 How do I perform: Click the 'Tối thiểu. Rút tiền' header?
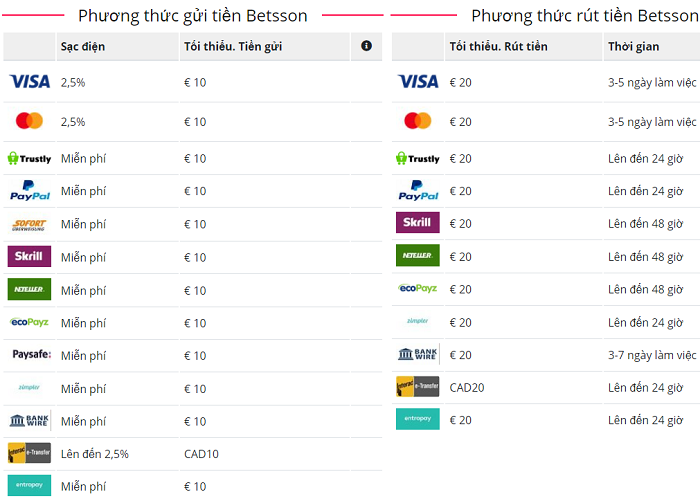[x=498, y=47]
